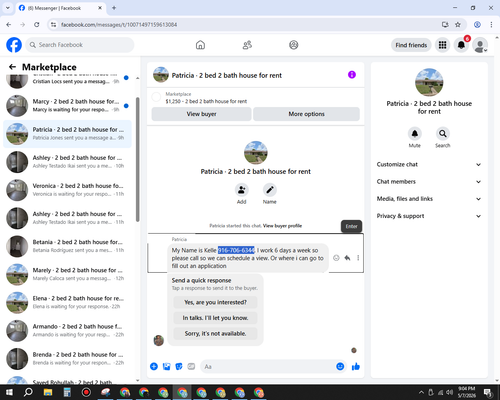This screenshot has height=400, width=500.
Task: Expand Media, files and links section
Action: [429, 199]
